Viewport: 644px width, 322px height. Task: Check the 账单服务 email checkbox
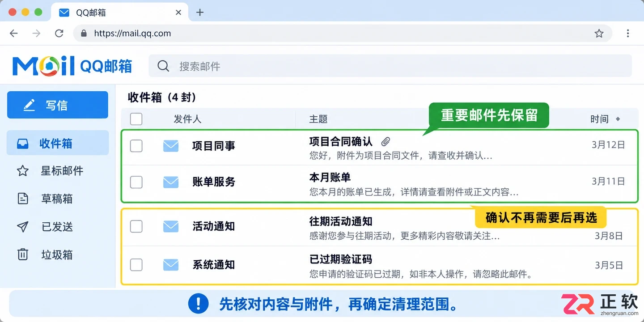(x=136, y=182)
